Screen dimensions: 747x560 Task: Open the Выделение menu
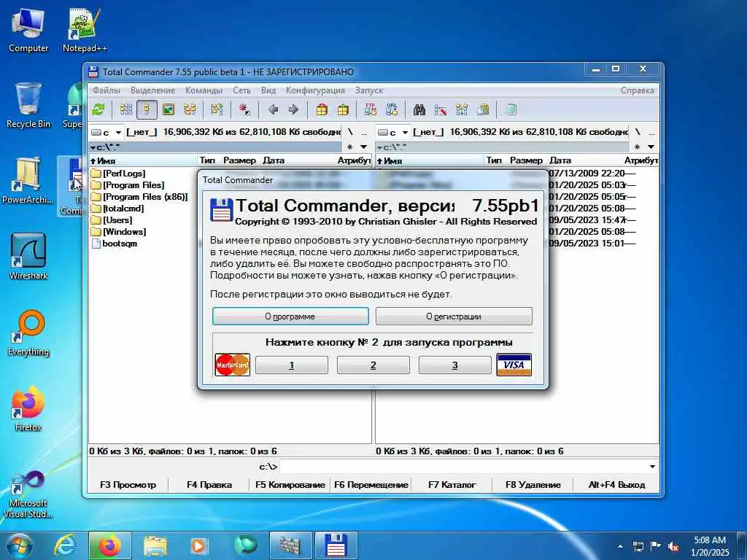coord(153,90)
